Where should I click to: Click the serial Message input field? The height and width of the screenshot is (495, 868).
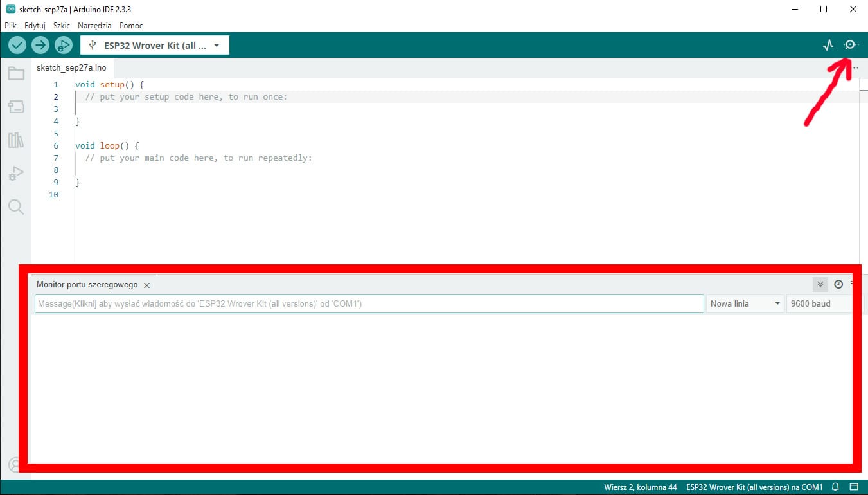click(x=369, y=303)
